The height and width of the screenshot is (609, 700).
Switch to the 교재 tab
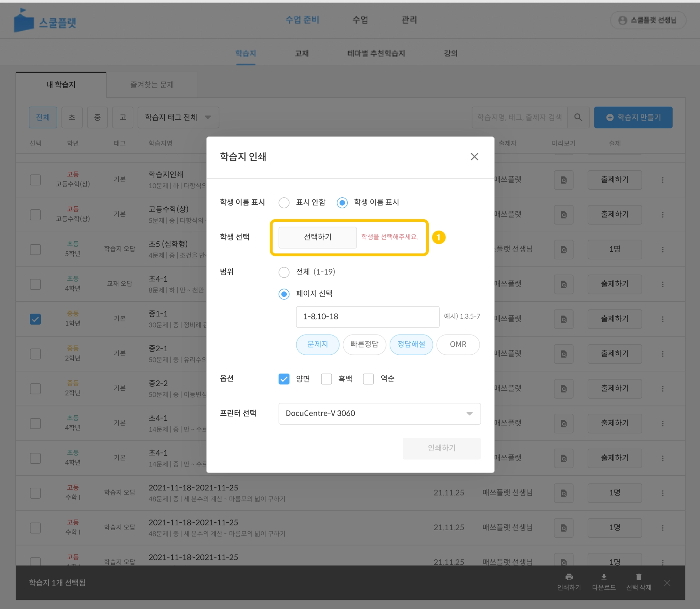[302, 53]
